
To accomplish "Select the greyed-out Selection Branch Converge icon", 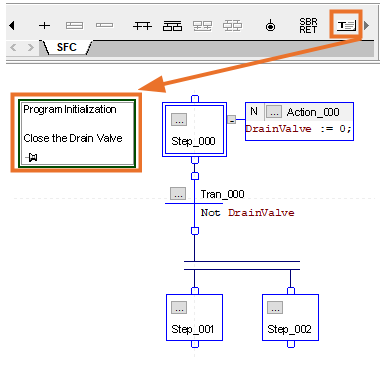I will pos(232,26).
